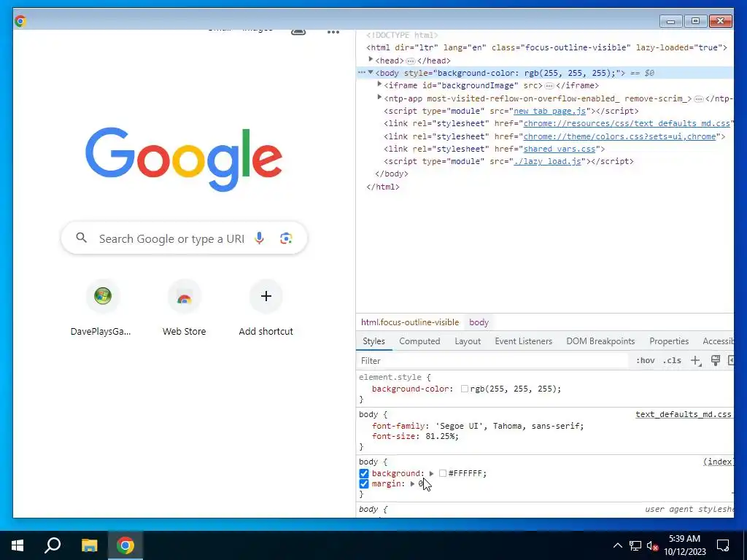
Task: Click the ntp-app collapsed contents ellipsis badge
Action: click(x=698, y=99)
